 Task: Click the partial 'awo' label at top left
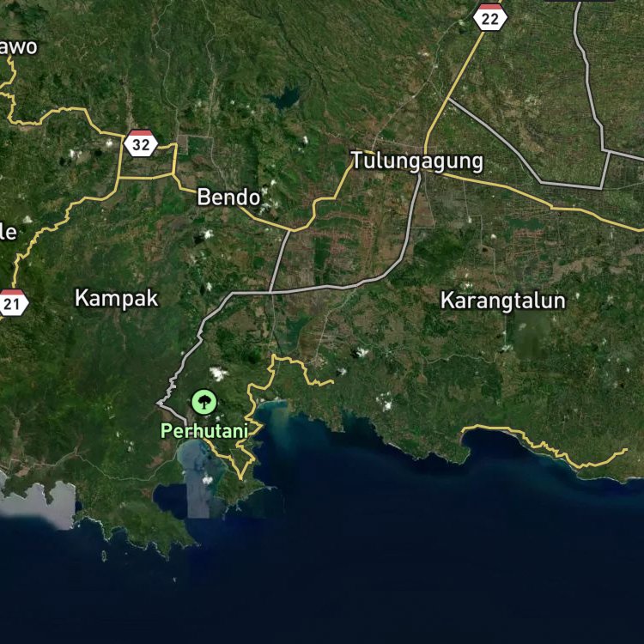tap(19, 47)
